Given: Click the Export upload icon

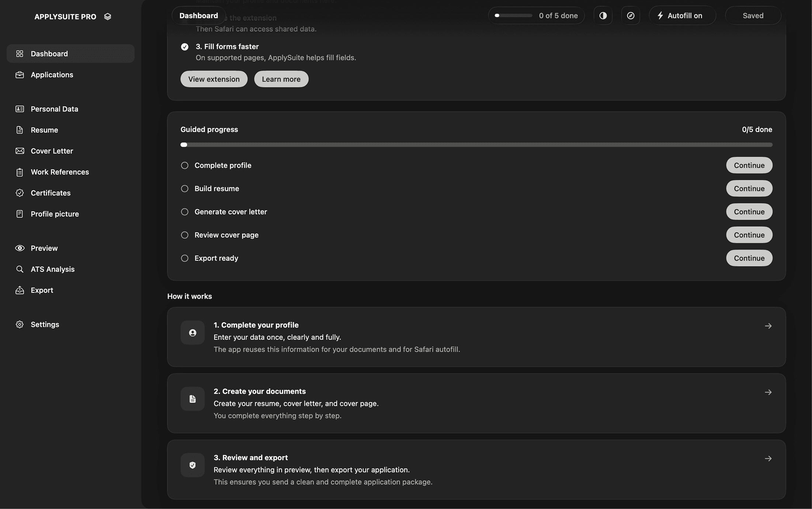Looking at the screenshot, I should (x=20, y=290).
